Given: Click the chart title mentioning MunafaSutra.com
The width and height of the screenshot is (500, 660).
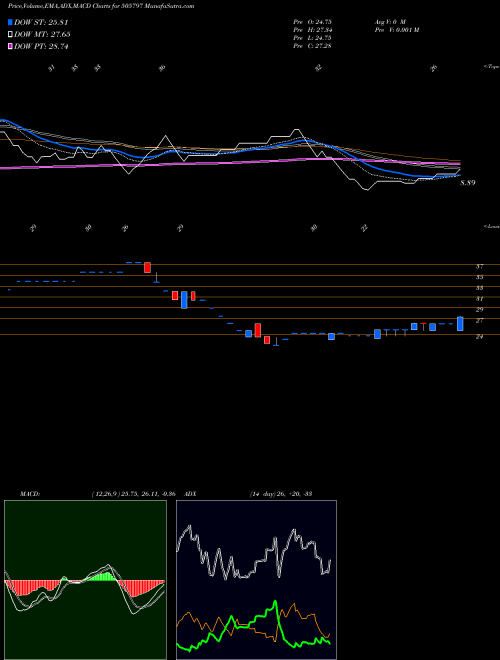Looking at the screenshot, I should 101,7.
